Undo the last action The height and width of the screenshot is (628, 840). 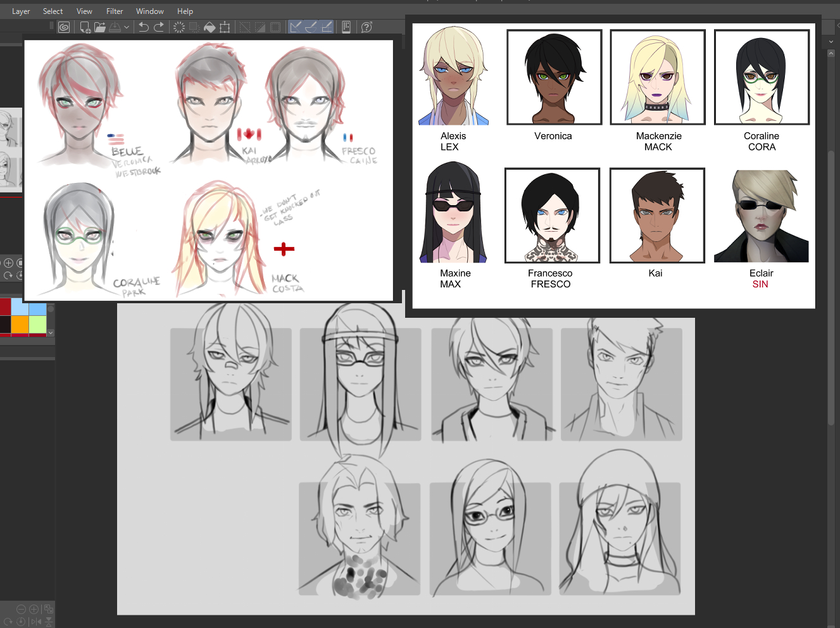pyautogui.click(x=144, y=27)
